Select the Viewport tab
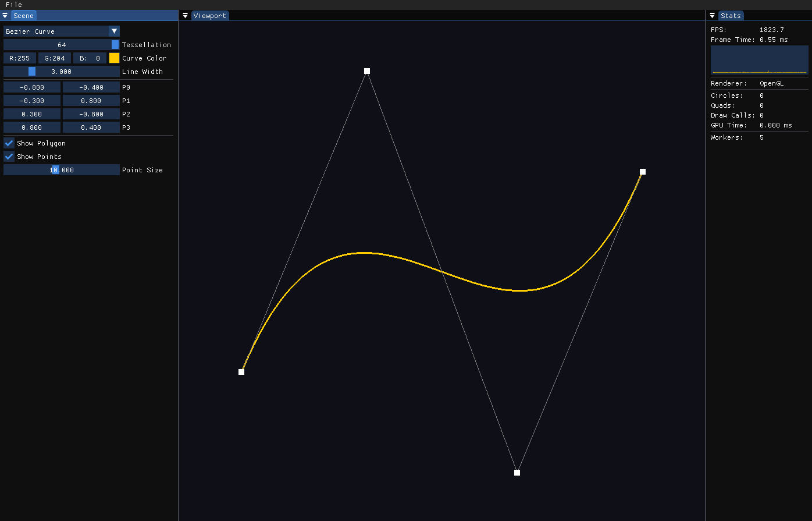The height and width of the screenshot is (521, 812). click(x=209, y=16)
